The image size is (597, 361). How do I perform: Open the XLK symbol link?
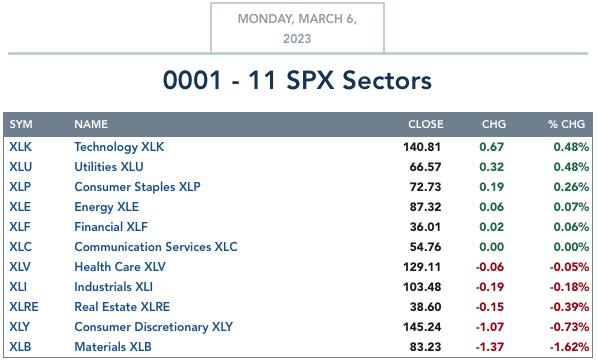pyautogui.click(x=21, y=147)
